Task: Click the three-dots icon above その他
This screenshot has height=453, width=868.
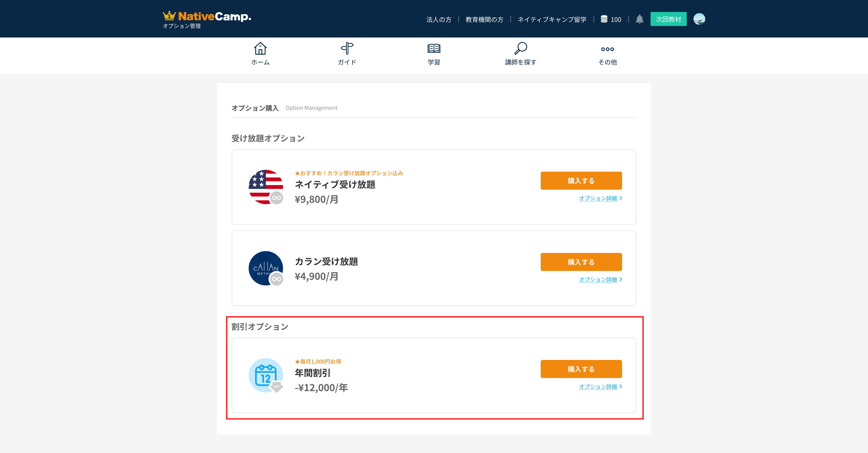Action: pos(608,49)
